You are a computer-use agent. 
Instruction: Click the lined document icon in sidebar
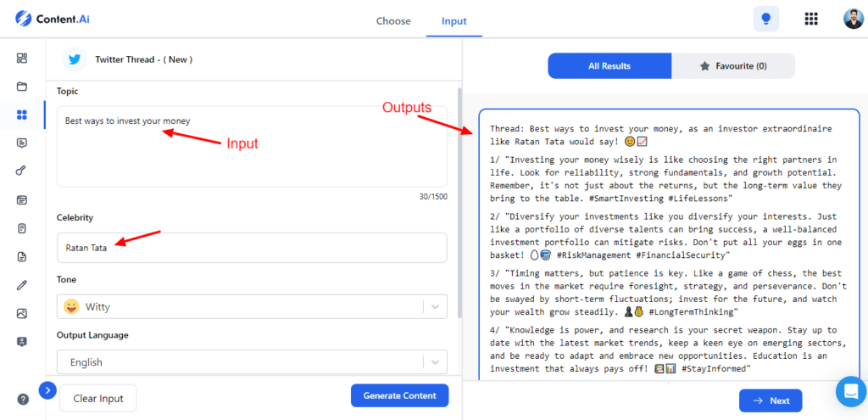pos(21,227)
